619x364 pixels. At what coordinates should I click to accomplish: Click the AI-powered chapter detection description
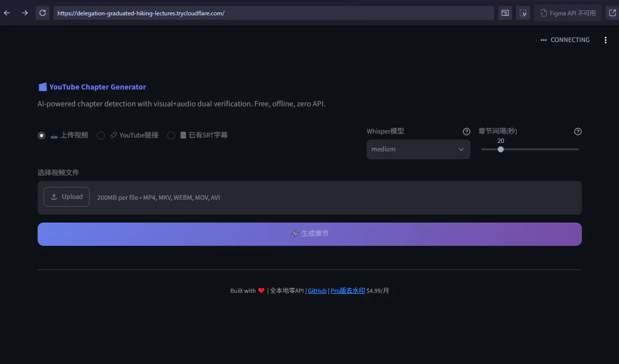pyautogui.click(x=182, y=104)
